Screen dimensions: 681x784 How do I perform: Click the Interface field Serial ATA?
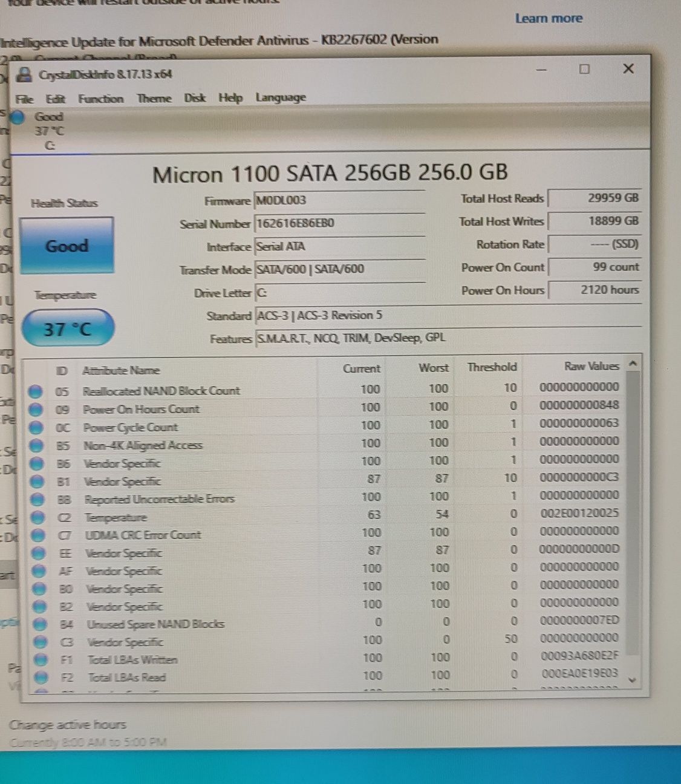340,246
